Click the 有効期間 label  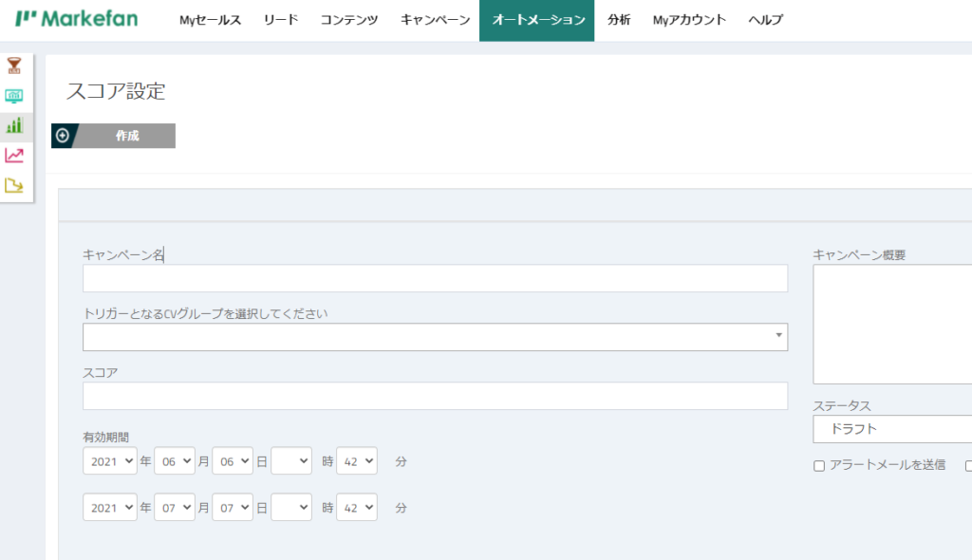106,438
